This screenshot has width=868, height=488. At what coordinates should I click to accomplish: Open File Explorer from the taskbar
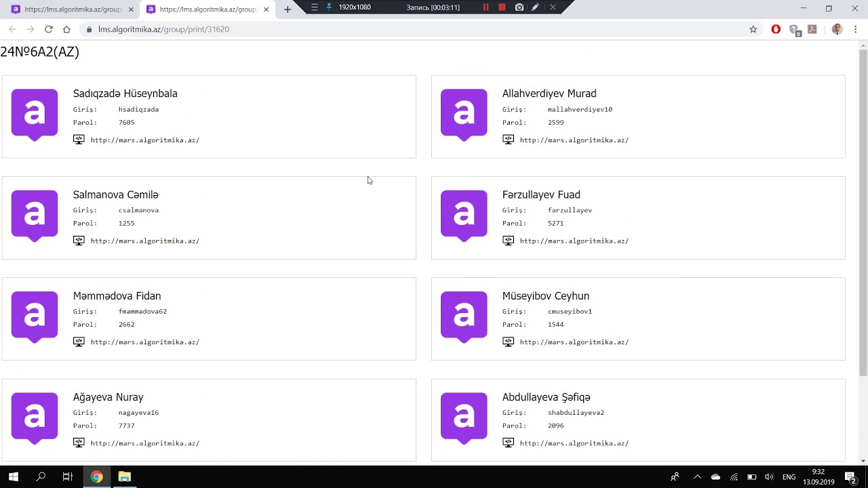124,476
